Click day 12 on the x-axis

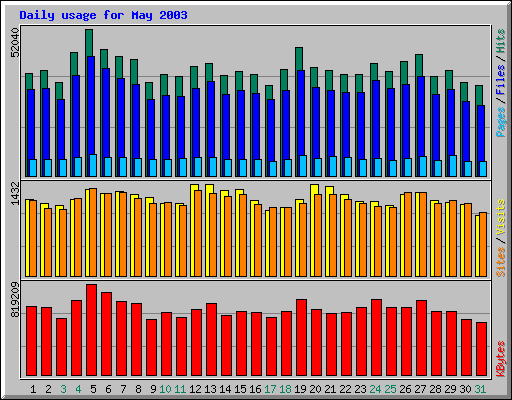click(x=195, y=389)
